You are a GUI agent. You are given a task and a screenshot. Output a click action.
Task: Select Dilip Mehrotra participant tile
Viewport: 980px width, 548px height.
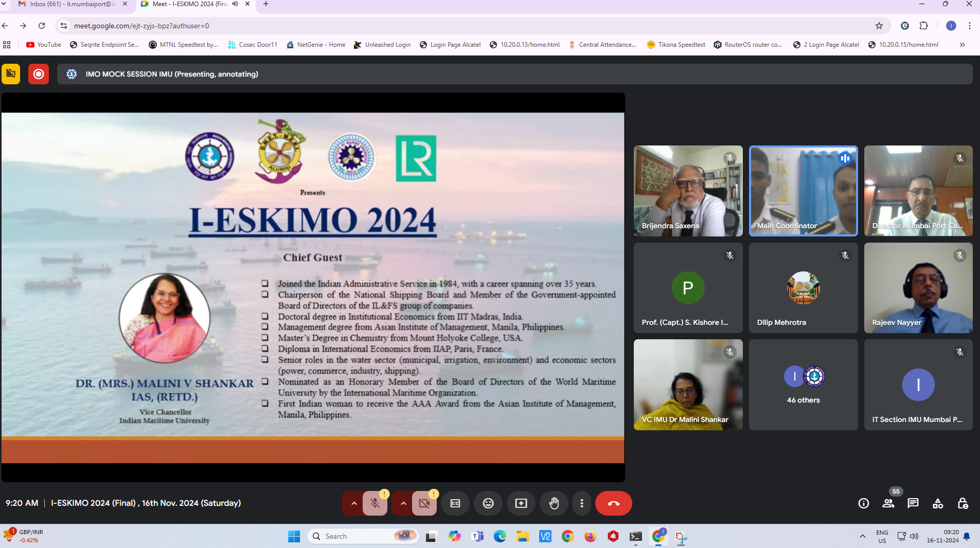(804, 288)
